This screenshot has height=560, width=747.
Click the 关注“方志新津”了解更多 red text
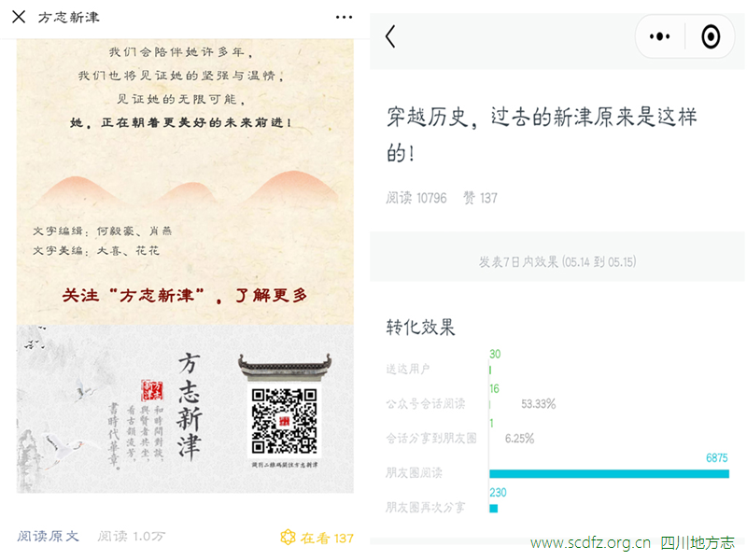[185, 295]
